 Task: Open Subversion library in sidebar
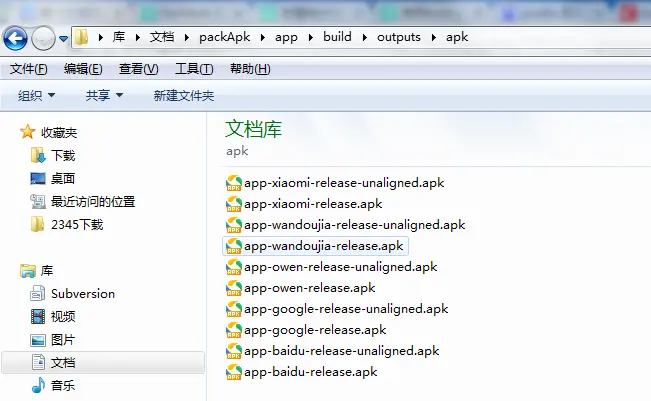[x=83, y=294]
